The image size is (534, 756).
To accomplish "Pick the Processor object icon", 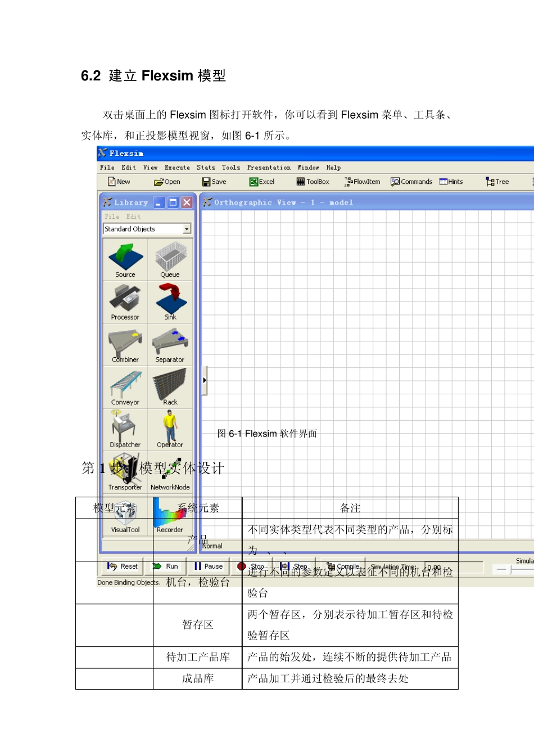I will click(125, 302).
